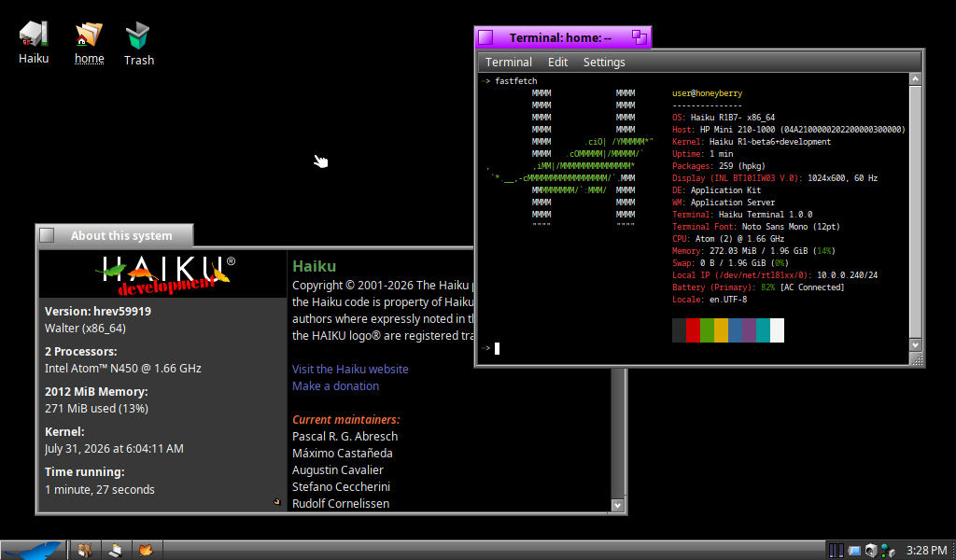Click maintainer Stefano Ceccherini

click(x=341, y=487)
